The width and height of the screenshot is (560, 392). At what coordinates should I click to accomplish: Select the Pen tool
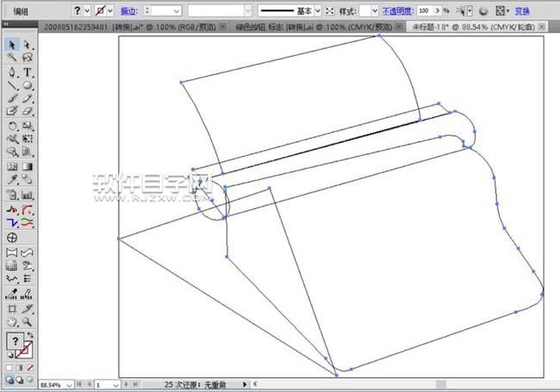12,72
